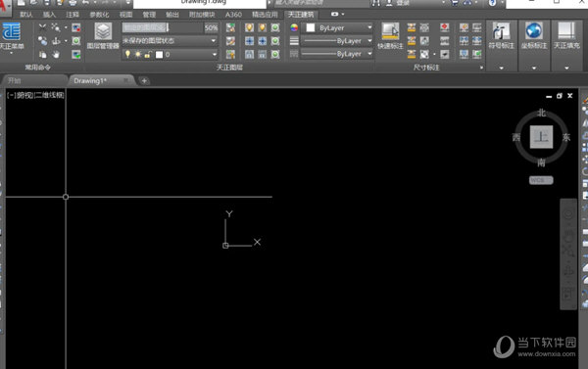Screen dimensions: 588x369
Task: Click the crossed-lines trim icon in 常用命令
Action: pos(42,27)
